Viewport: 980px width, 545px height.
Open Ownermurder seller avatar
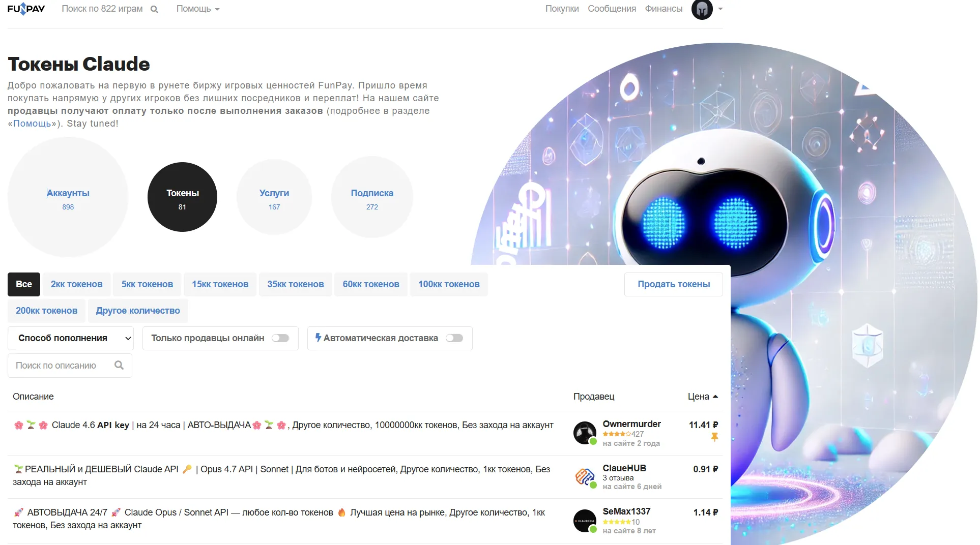(x=585, y=433)
